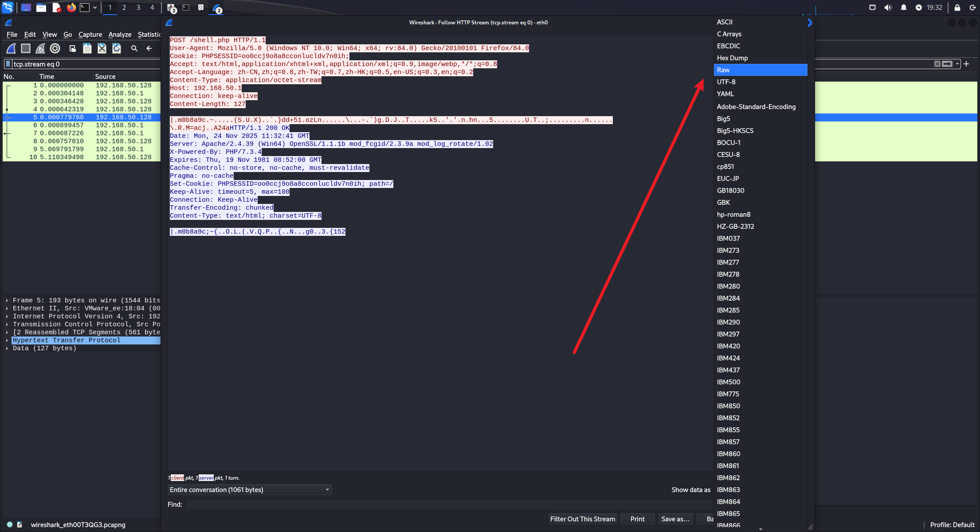This screenshot has height=532, width=980.
Task: Reload the capture file
Action: tap(117, 48)
